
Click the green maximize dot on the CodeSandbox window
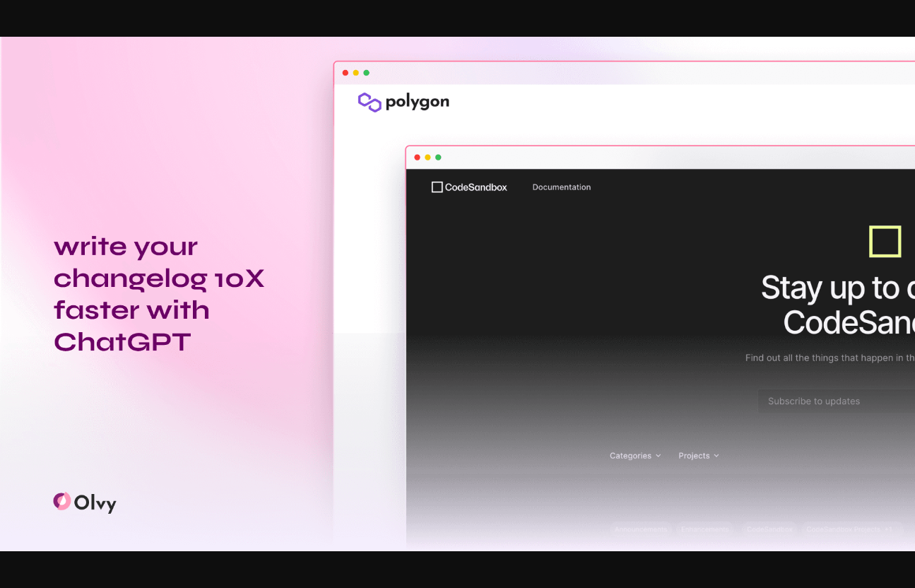pos(438,157)
